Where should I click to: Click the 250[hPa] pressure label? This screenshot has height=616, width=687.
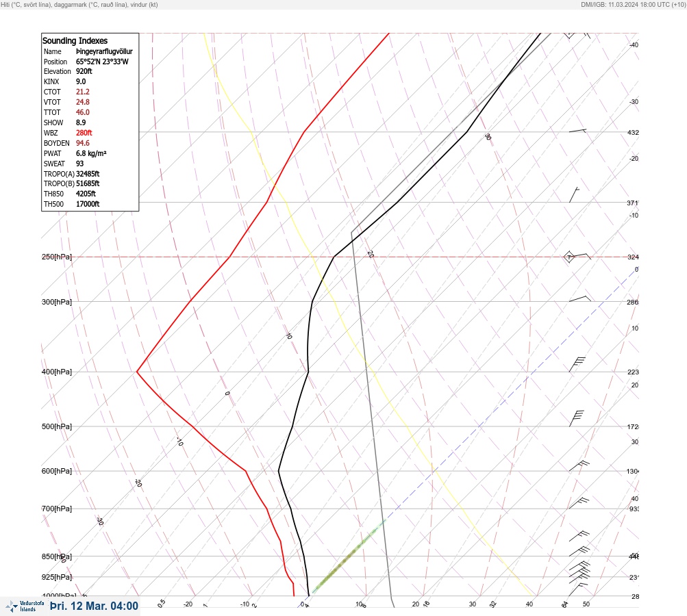pos(57,257)
